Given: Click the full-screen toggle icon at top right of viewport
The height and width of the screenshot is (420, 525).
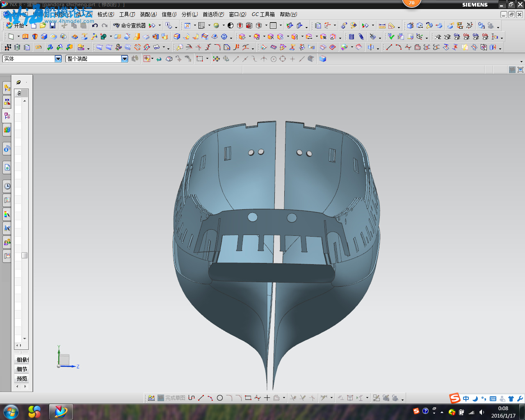Looking at the screenshot, I should 520,70.
